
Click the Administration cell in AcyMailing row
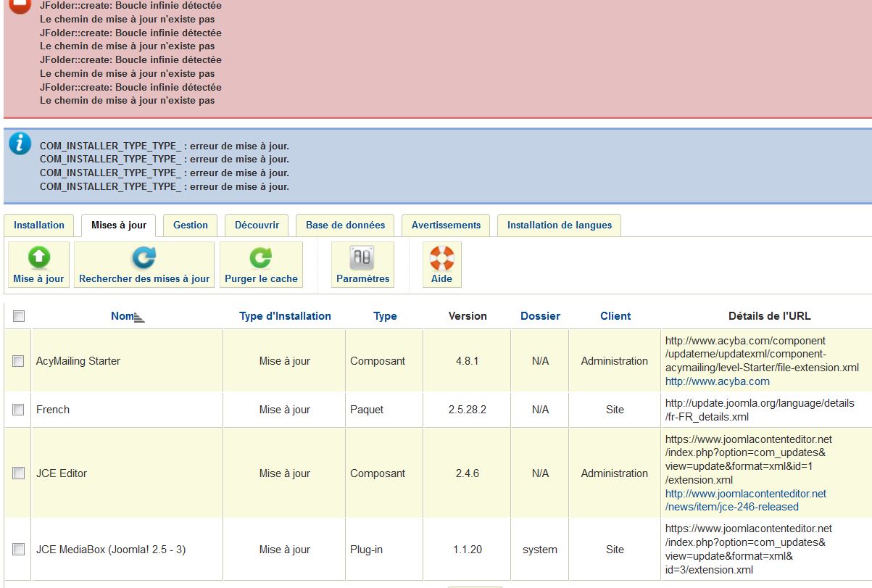(615, 361)
